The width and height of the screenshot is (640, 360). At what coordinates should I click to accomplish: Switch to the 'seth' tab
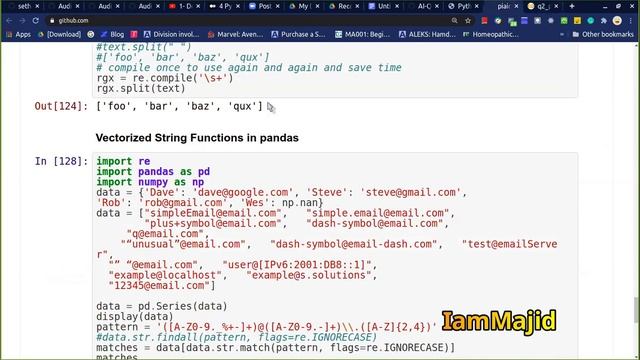point(24,6)
